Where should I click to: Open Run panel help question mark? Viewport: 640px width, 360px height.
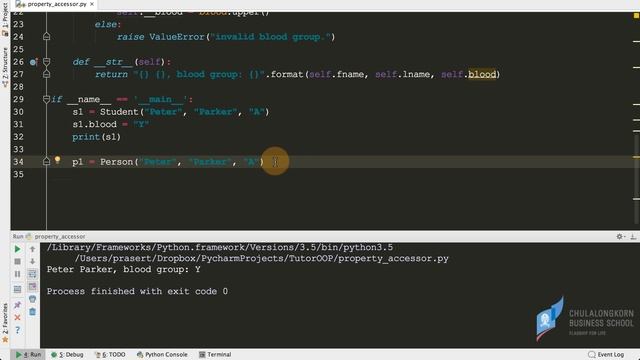pos(17,330)
